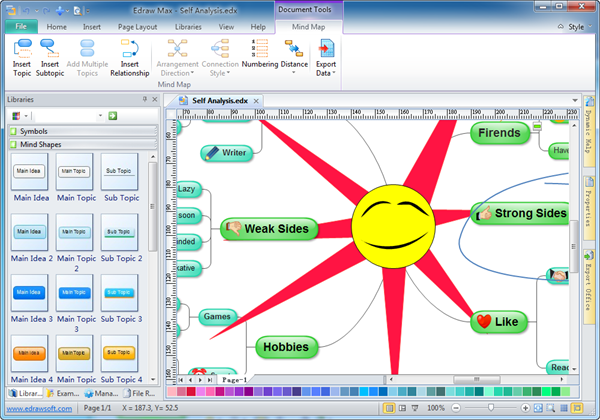Click the green go arrow in Libraries
The width and height of the screenshot is (600, 420).
point(113,116)
